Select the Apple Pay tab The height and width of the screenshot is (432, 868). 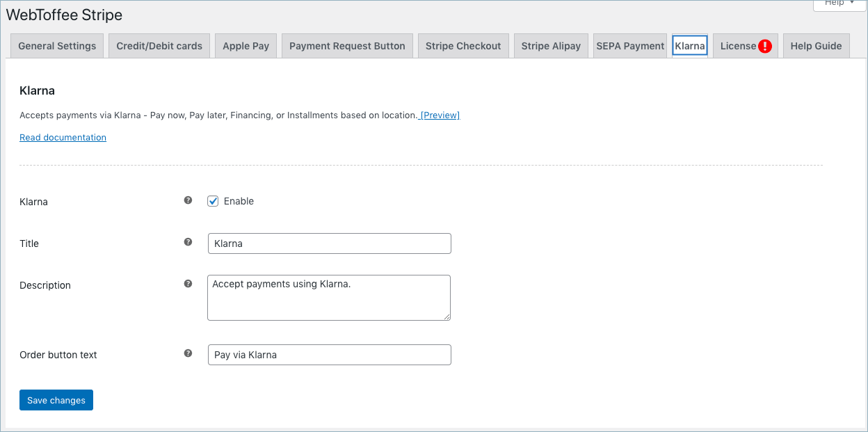[246, 45]
